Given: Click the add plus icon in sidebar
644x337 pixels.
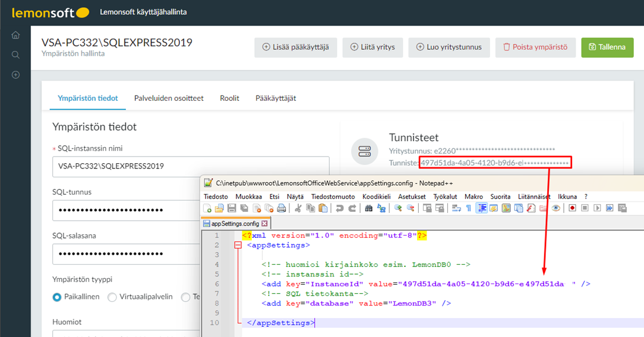Looking at the screenshot, I should coord(15,75).
